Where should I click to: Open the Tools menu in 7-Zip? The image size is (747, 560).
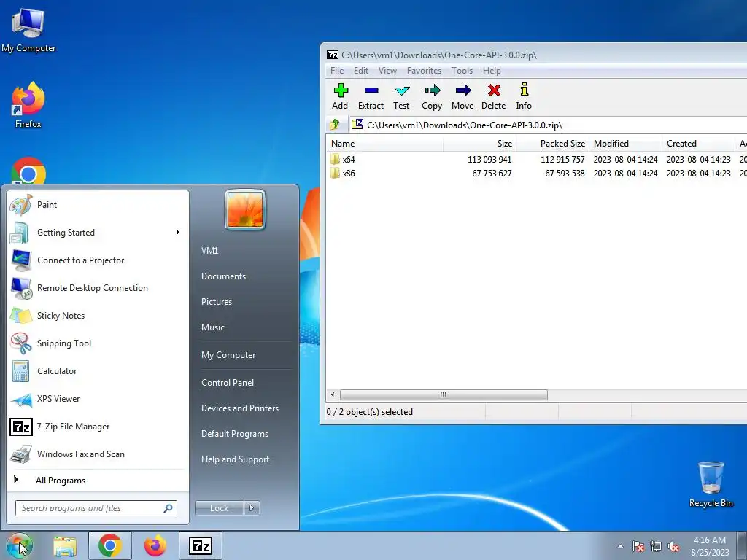(462, 71)
